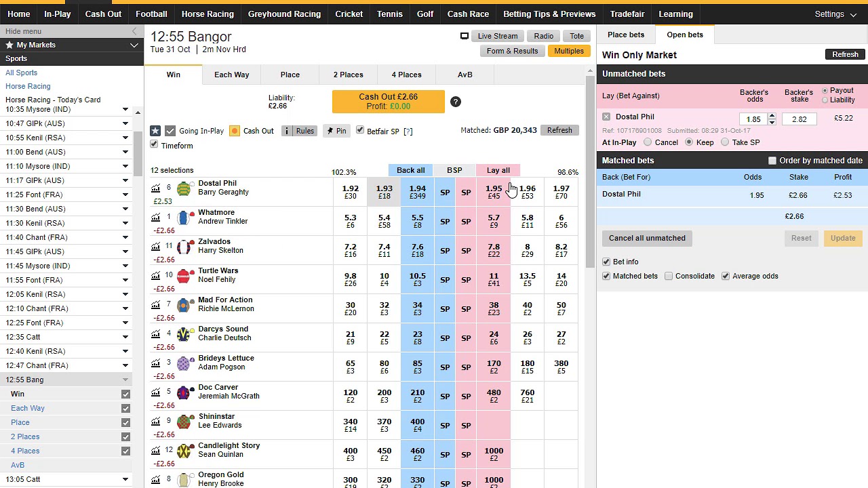Select the Take SP at in-play option
868x488 pixels.
[725, 142]
